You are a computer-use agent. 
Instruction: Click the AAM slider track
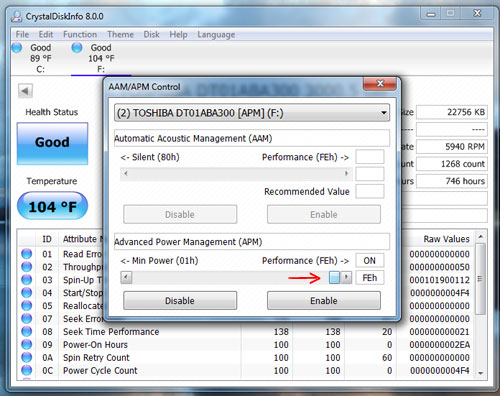pos(236,174)
